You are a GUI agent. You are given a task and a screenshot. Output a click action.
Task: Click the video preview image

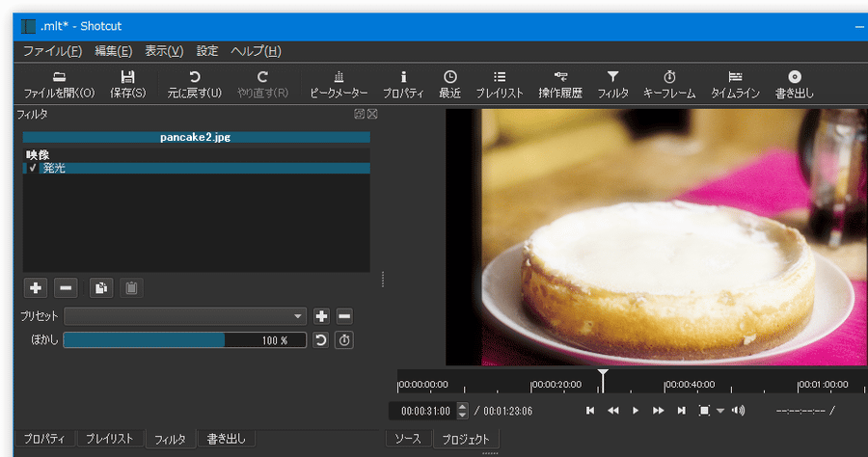click(x=656, y=237)
